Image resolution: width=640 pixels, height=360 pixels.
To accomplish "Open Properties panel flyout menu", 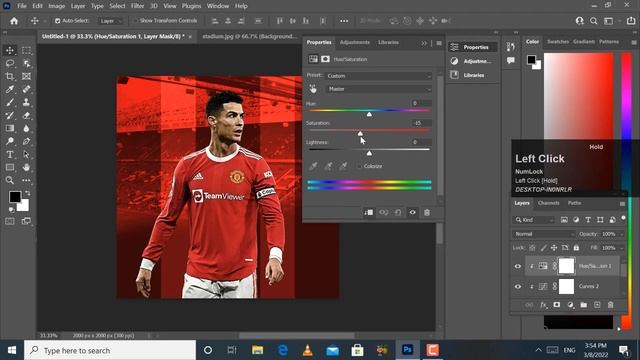I will [439, 43].
